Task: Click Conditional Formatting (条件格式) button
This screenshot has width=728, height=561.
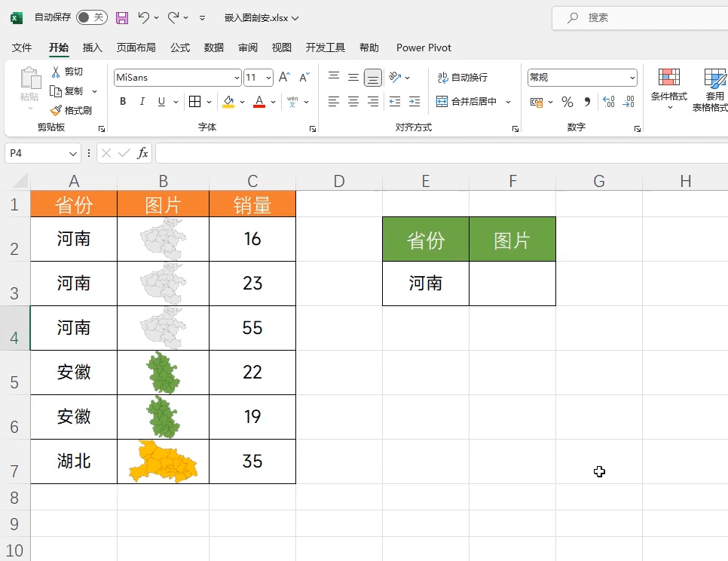Action: (x=668, y=87)
